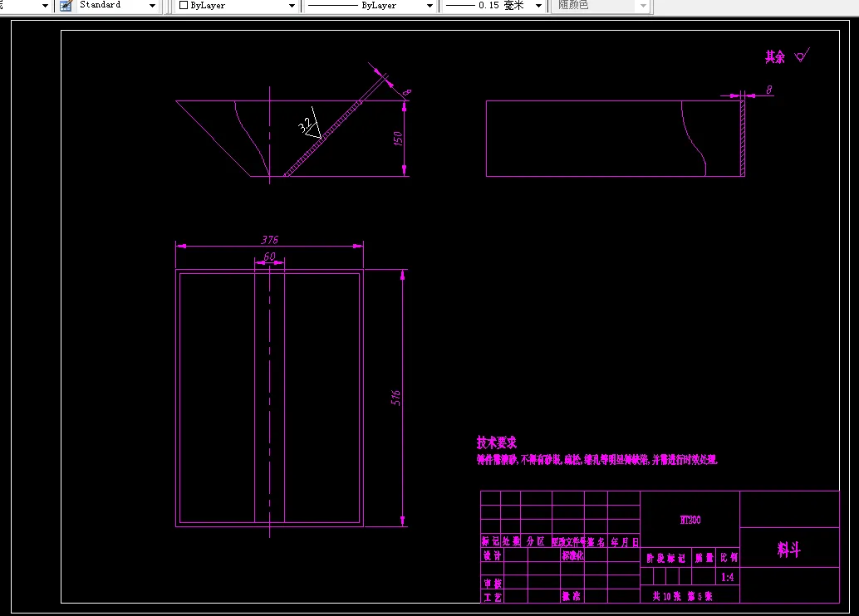The width and height of the screenshot is (859, 616).
Task: Select the 1:4 scale value
Action: pyautogui.click(x=728, y=577)
